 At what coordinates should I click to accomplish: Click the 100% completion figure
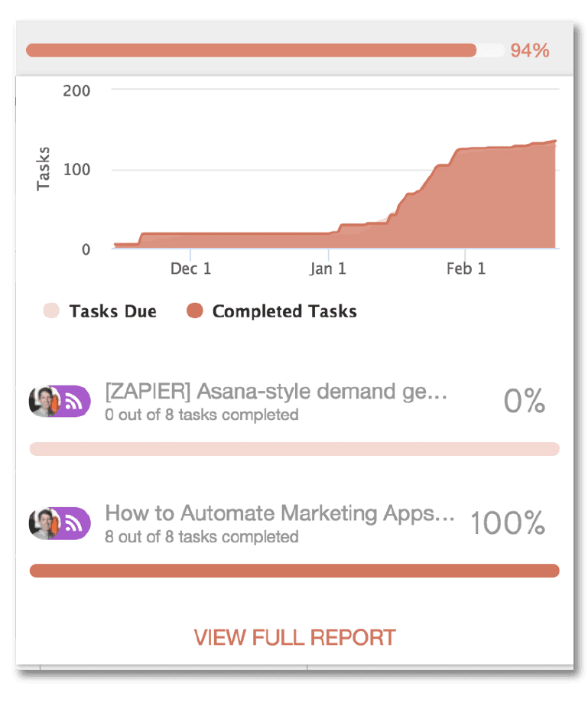(x=508, y=523)
